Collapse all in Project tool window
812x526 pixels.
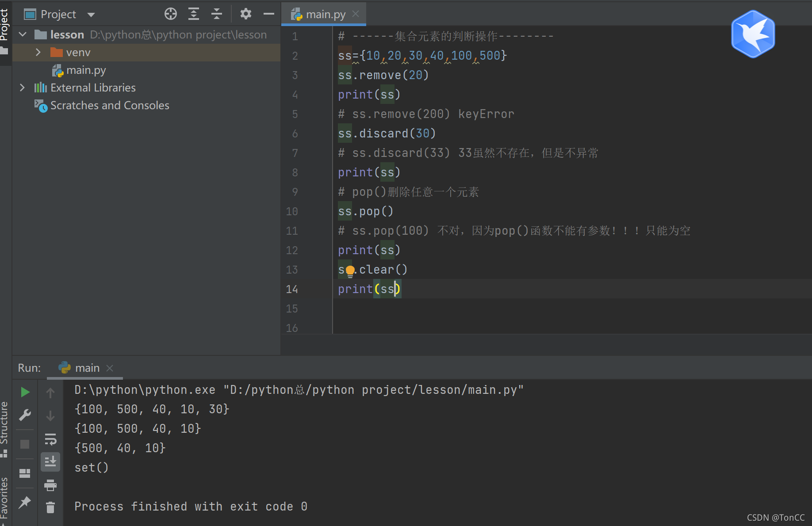pos(217,14)
